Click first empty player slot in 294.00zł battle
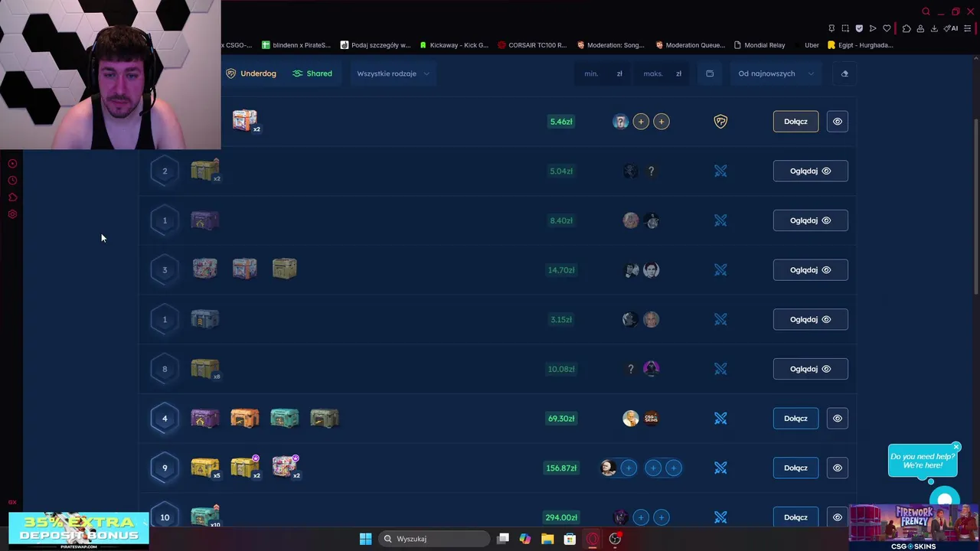 [x=641, y=517]
